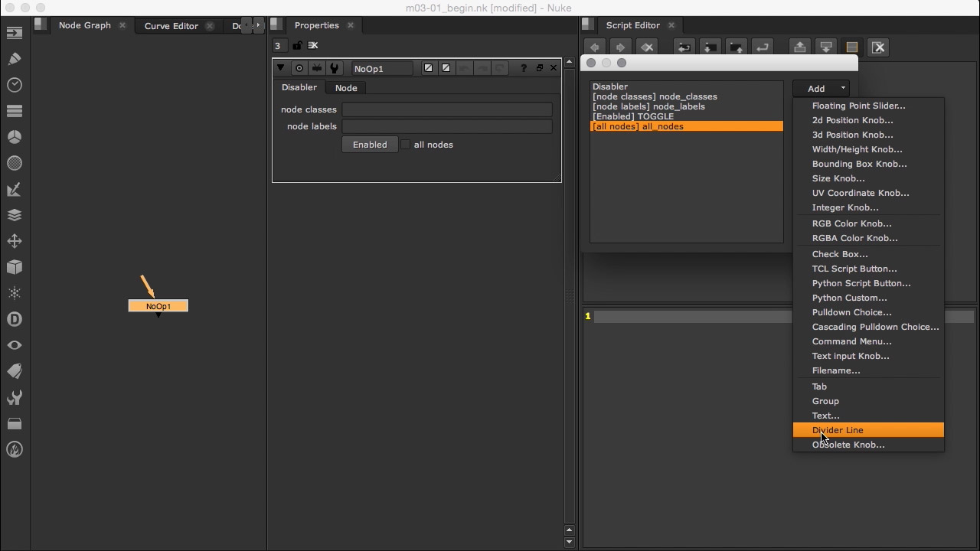
Task: Choose Python Script Button... menu entry
Action: click(x=868, y=283)
